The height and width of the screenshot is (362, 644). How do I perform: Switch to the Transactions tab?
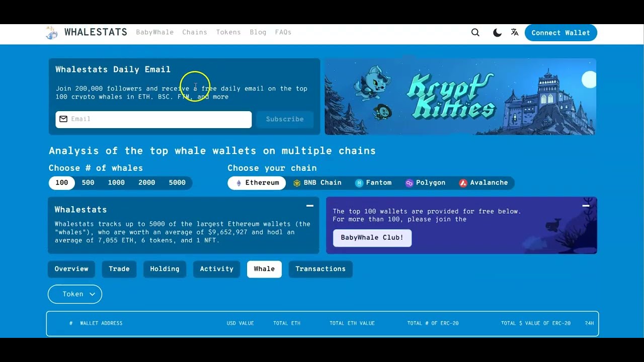[320, 269]
